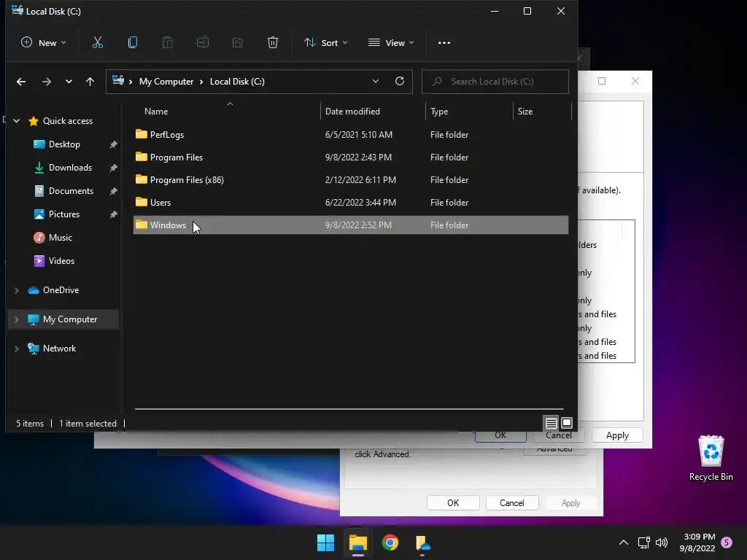Select OneDrive in the navigation pane
This screenshot has height=560, width=747.
[61, 290]
